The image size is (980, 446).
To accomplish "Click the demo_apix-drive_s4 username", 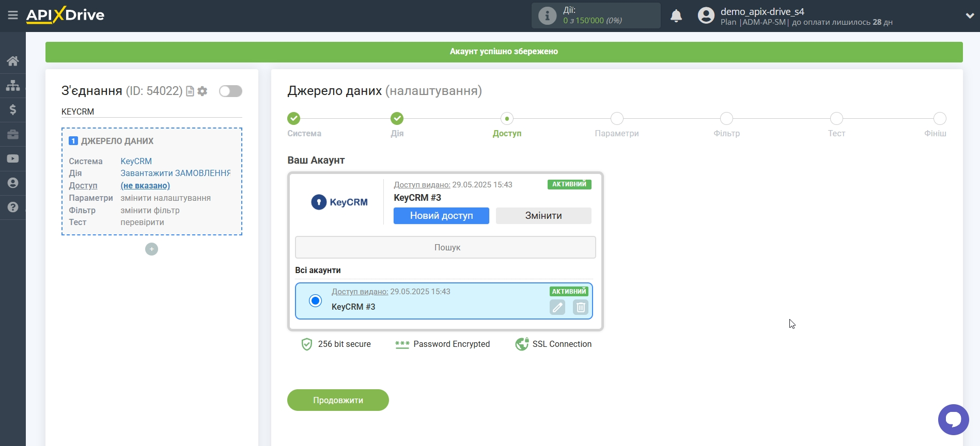I will click(762, 11).
